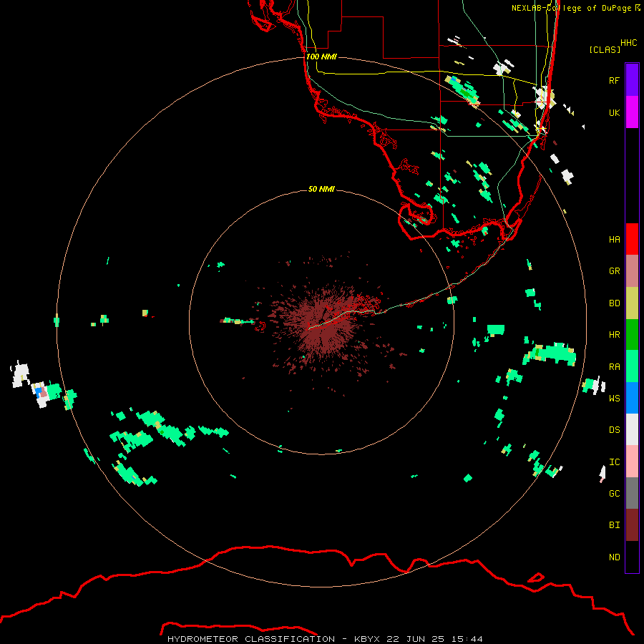Click the 50 NMI range ring label
Viewport: 644px width, 644px height.
pos(321,189)
